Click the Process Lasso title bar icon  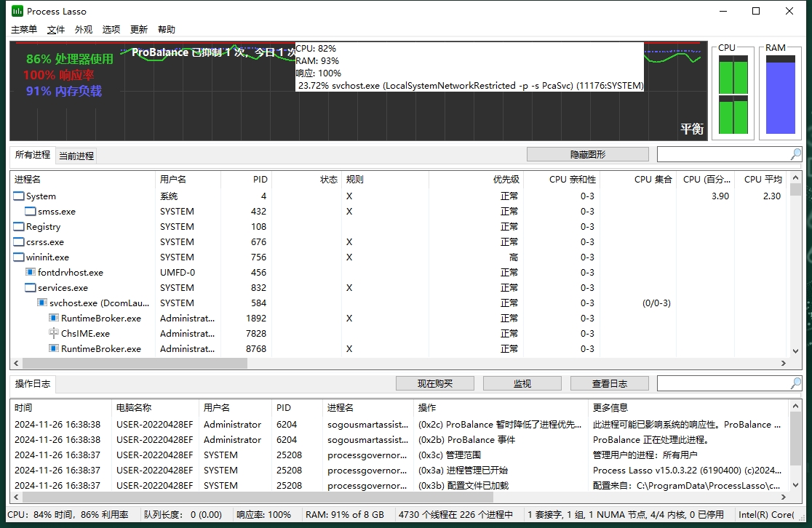pyautogui.click(x=17, y=11)
